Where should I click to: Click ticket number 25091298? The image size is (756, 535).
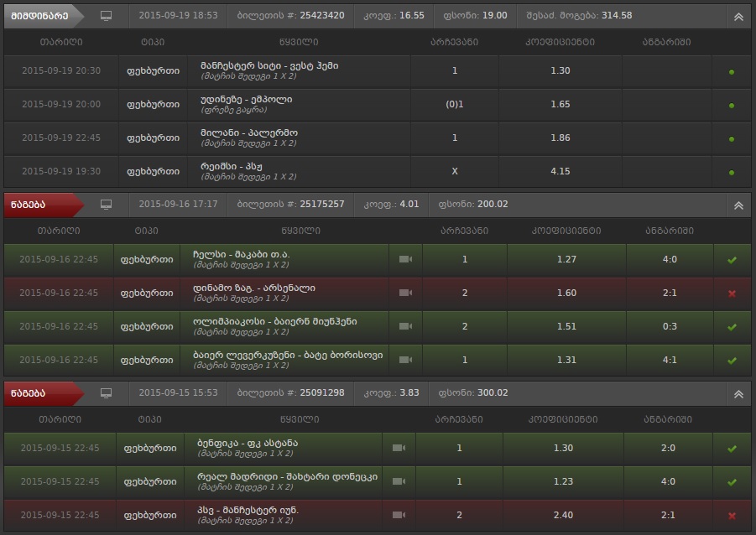pos(322,392)
